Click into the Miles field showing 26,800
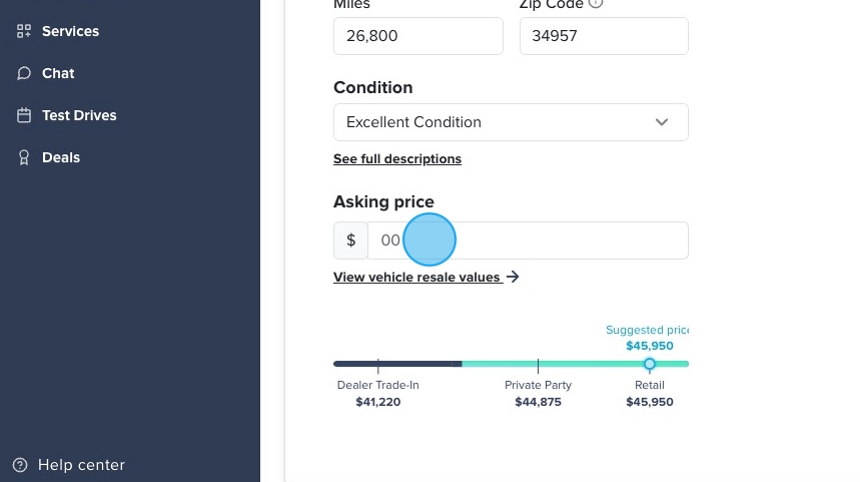 [418, 36]
